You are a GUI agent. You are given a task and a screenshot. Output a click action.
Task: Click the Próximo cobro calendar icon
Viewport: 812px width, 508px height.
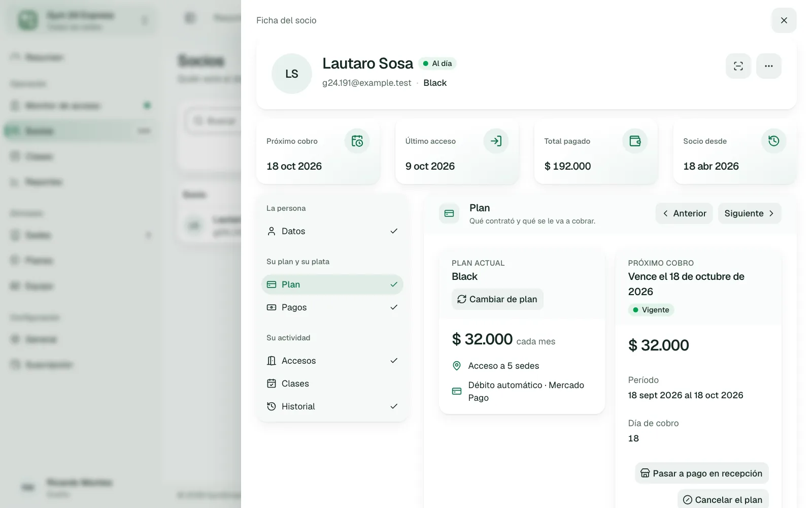click(357, 141)
